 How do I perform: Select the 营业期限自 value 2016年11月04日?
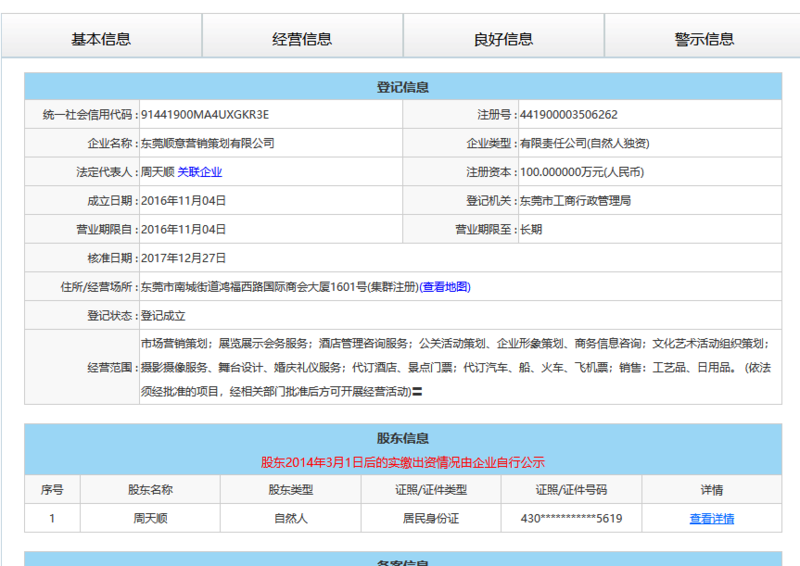click(183, 229)
